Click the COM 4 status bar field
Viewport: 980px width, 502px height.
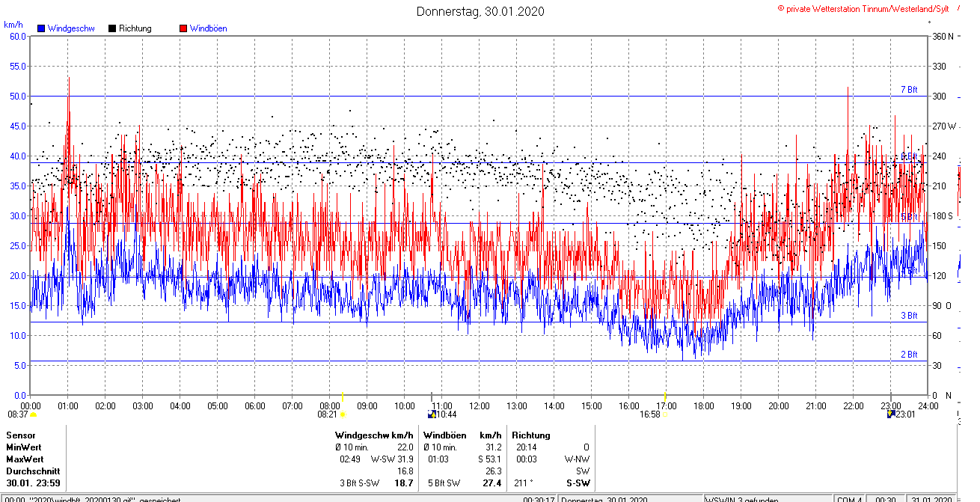[850, 500]
